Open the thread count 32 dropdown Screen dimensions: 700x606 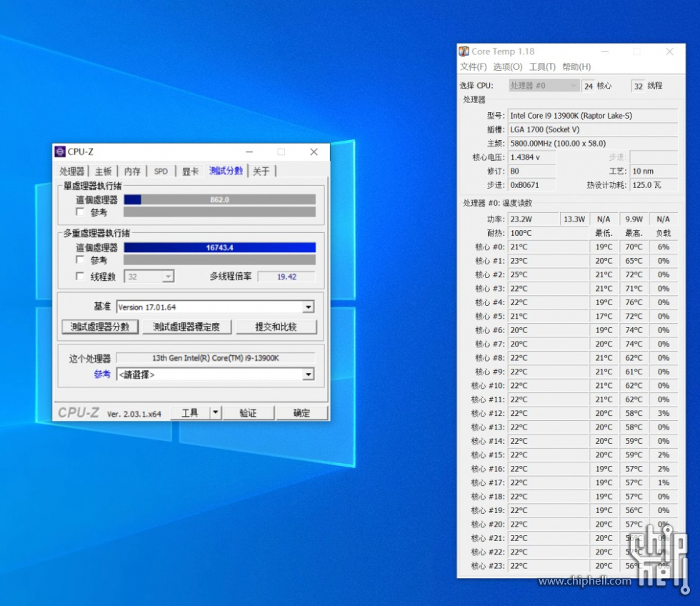click(167, 277)
